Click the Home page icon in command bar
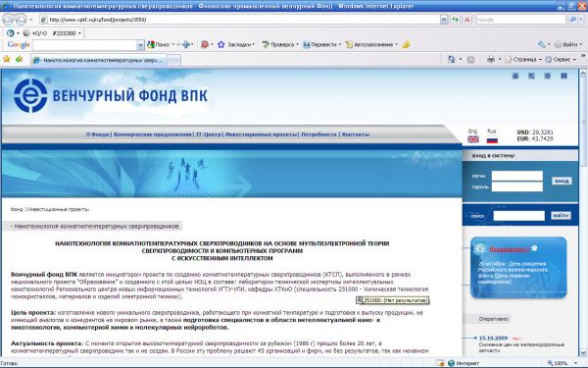 pyautogui.click(x=452, y=59)
